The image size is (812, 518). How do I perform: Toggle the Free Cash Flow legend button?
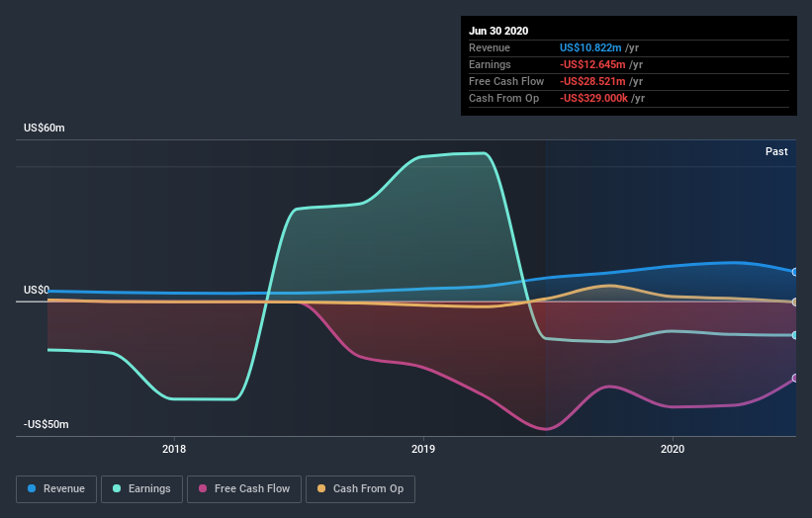click(244, 489)
